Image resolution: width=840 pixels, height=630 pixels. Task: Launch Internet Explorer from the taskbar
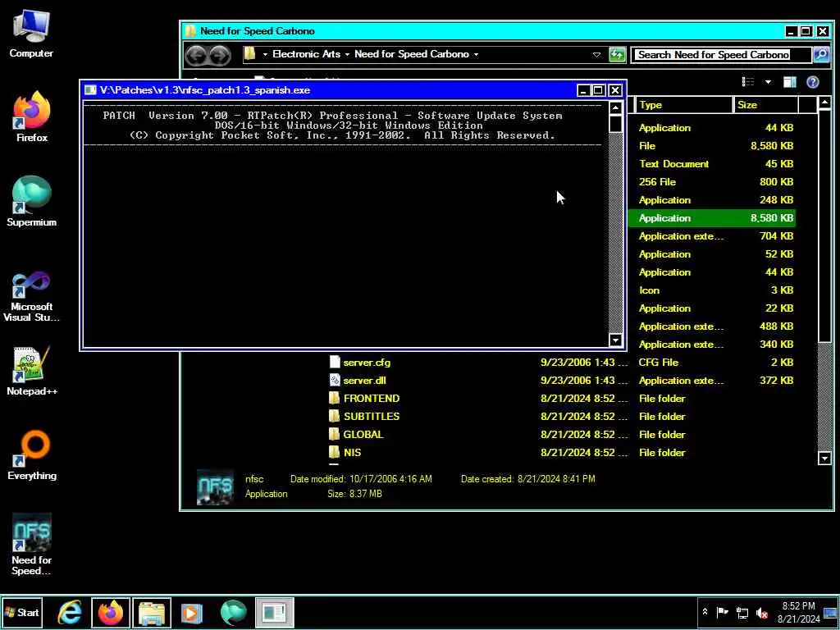point(70,612)
